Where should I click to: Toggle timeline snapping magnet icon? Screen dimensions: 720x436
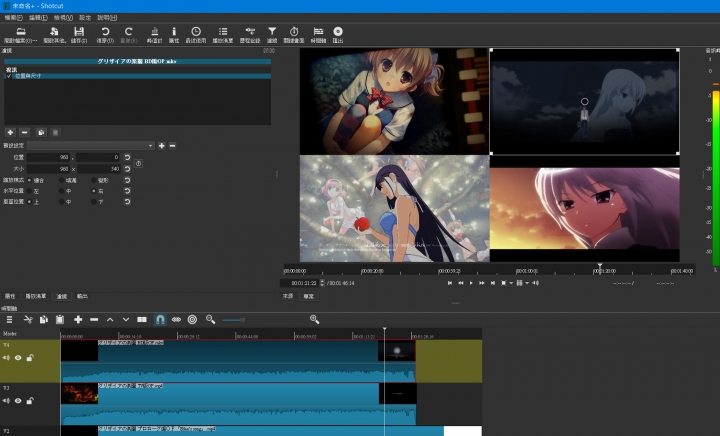point(160,319)
